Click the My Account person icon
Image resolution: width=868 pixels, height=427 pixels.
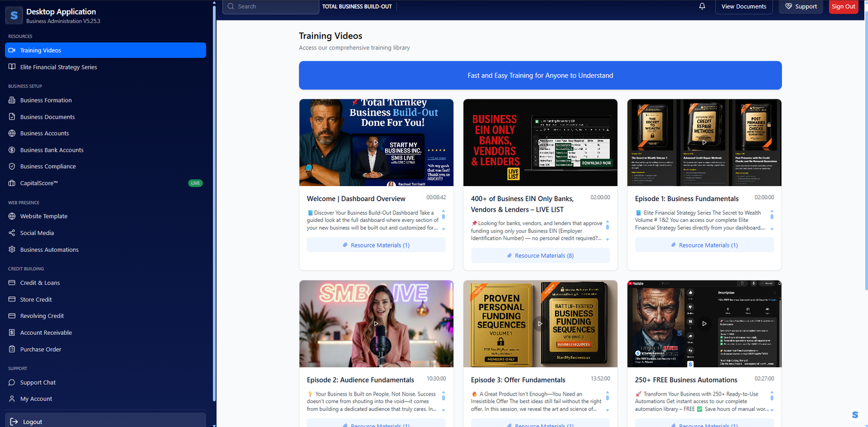tap(12, 399)
